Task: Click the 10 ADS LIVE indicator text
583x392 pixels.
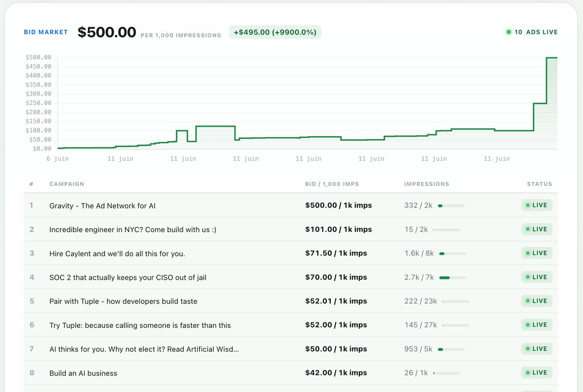Action: pyautogui.click(x=536, y=32)
